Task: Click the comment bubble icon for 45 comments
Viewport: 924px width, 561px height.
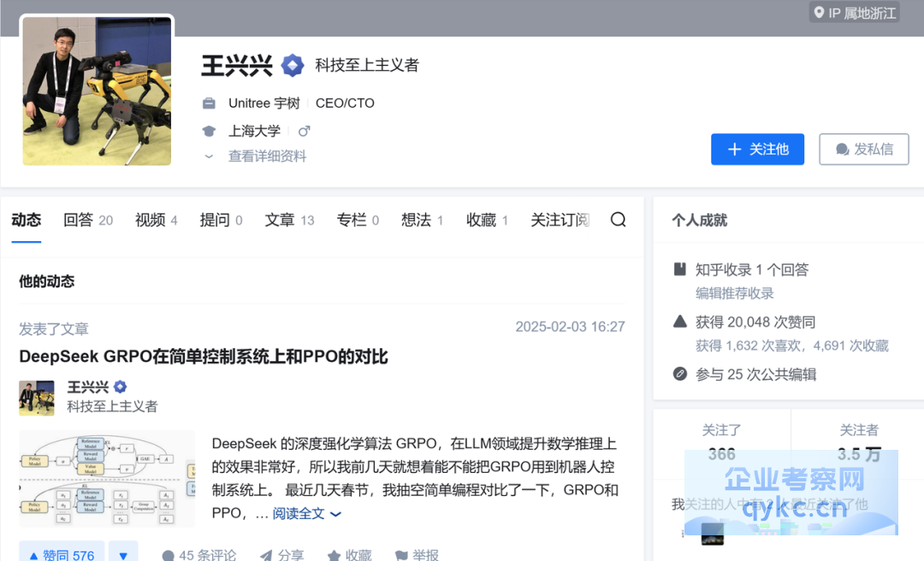Action: pos(169,555)
